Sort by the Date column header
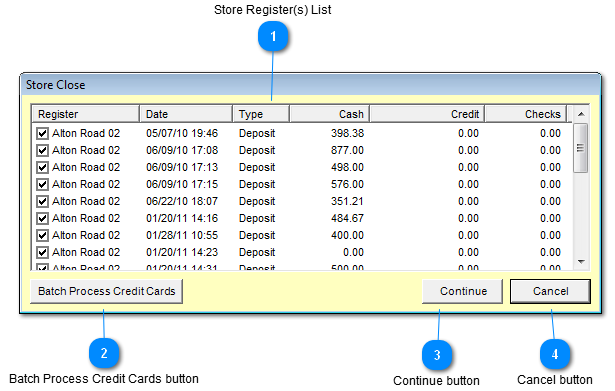The image size is (615, 391). (x=186, y=114)
